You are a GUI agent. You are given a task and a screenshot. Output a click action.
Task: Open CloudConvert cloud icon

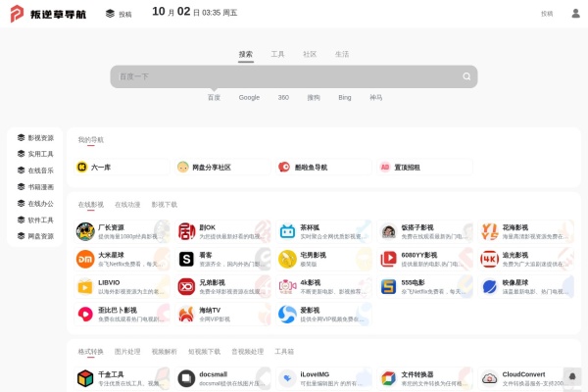click(x=489, y=378)
